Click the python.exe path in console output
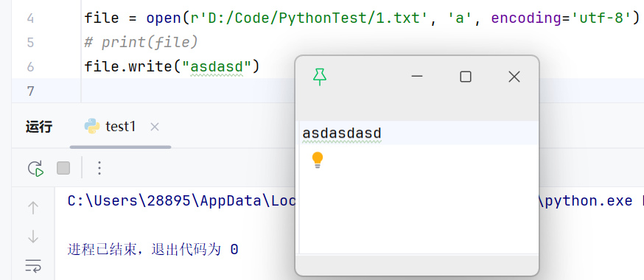644x280 pixels. tap(589, 200)
